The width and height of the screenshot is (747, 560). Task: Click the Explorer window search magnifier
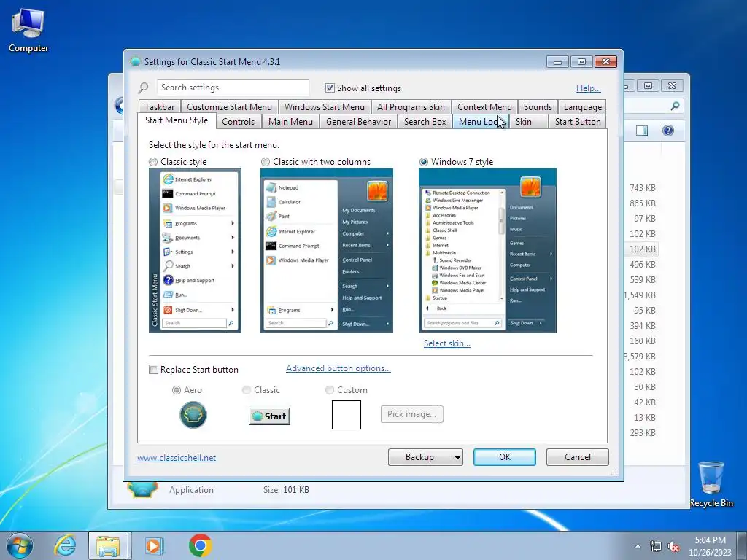tap(675, 106)
